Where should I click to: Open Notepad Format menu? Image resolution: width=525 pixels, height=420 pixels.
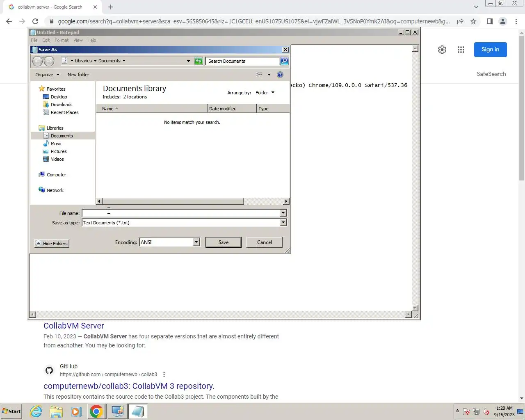tap(62, 40)
